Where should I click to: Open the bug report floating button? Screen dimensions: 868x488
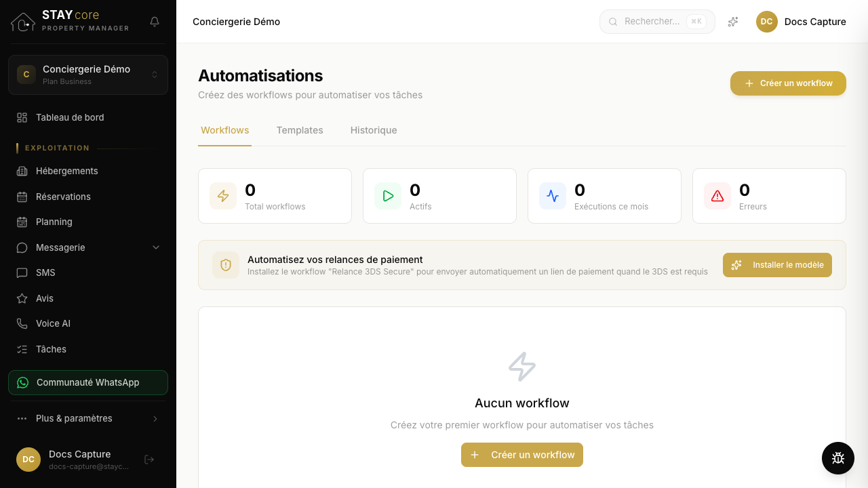click(x=838, y=458)
